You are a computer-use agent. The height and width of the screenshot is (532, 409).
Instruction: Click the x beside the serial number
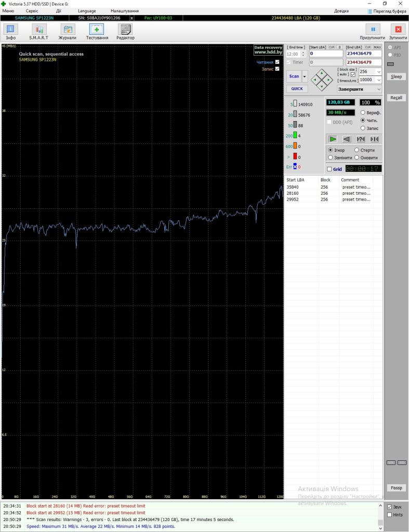[x=131, y=18]
